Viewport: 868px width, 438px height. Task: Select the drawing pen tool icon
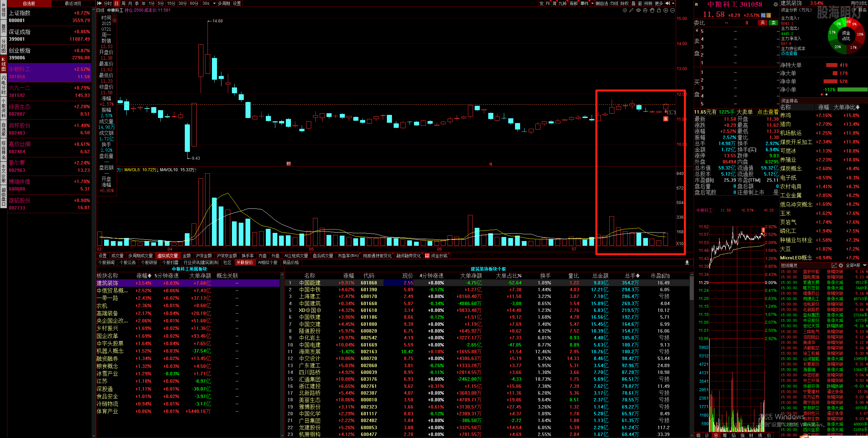pyautogui.click(x=631, y=11)
